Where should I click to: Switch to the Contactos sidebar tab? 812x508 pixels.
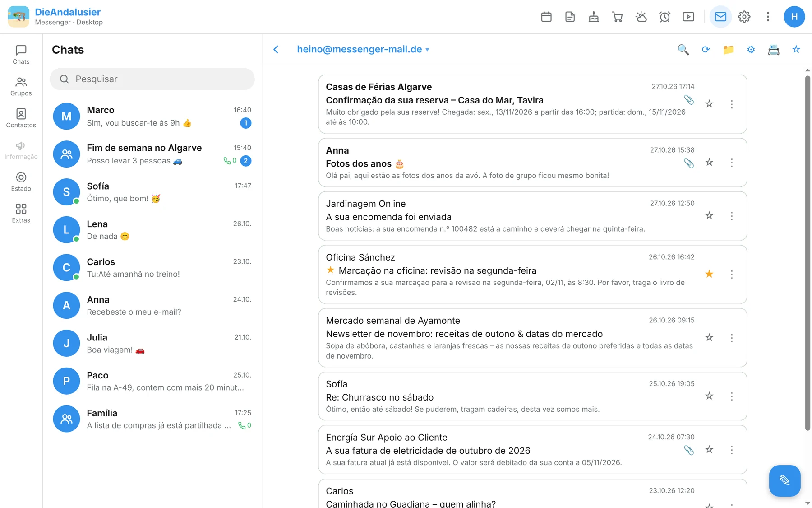21,118
